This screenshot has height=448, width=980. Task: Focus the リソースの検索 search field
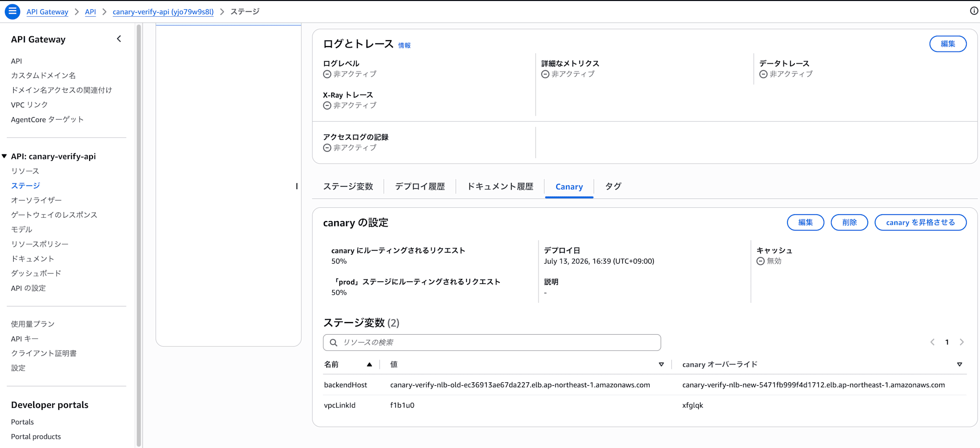pos(492,343)
